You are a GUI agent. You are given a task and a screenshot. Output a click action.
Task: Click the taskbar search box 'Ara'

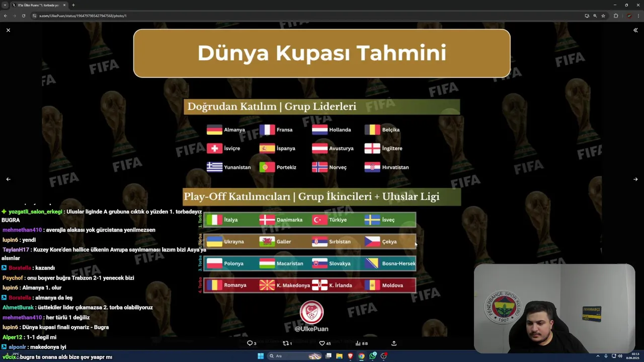coord(293,356)
